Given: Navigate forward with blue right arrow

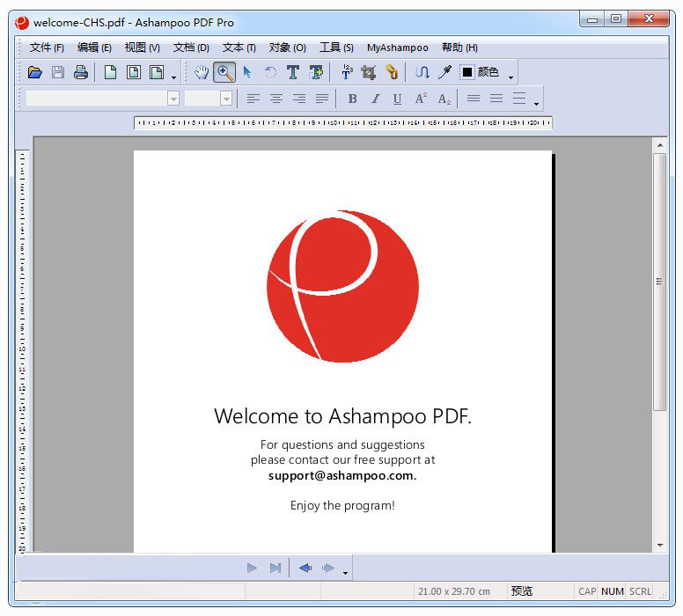Looking at the screenshot, I should pos(328,568).
